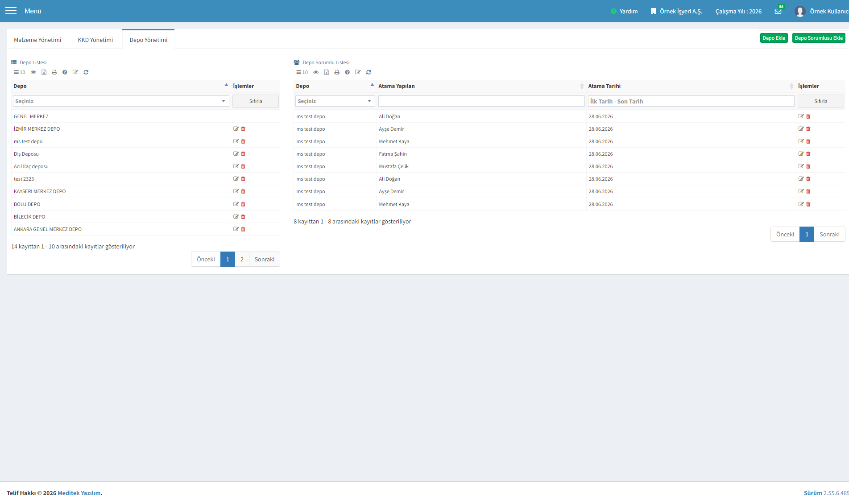Screen dimensions: 849x504
Task: Toggle column visibility eye in Depo Sorumlu Listesi
Action: [316, 72]
